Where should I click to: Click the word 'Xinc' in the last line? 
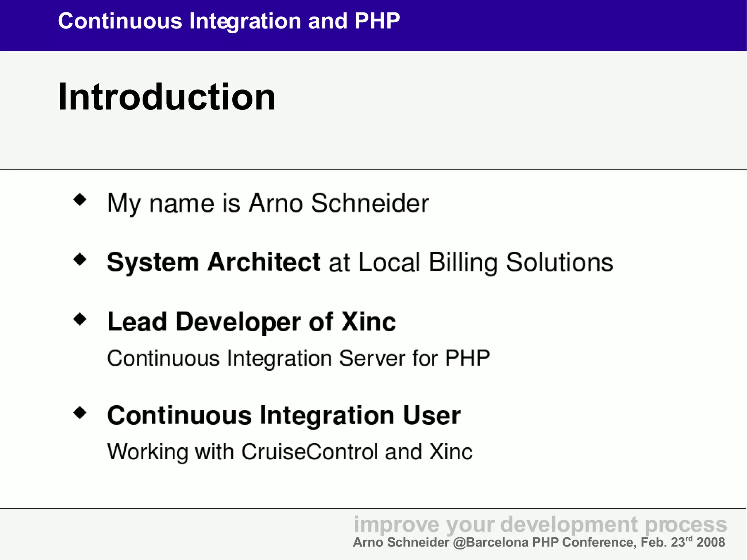[x=450, y=452]
